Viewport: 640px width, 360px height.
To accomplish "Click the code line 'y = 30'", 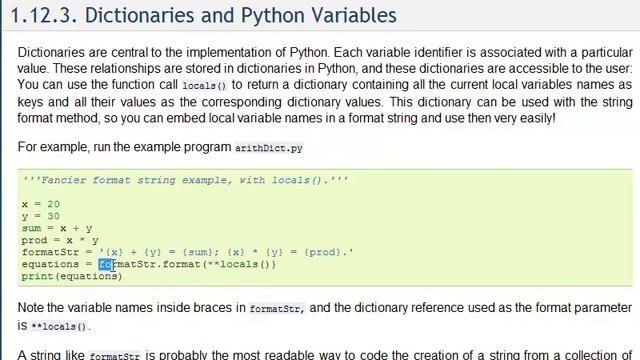I will click(x=41, y=216).
